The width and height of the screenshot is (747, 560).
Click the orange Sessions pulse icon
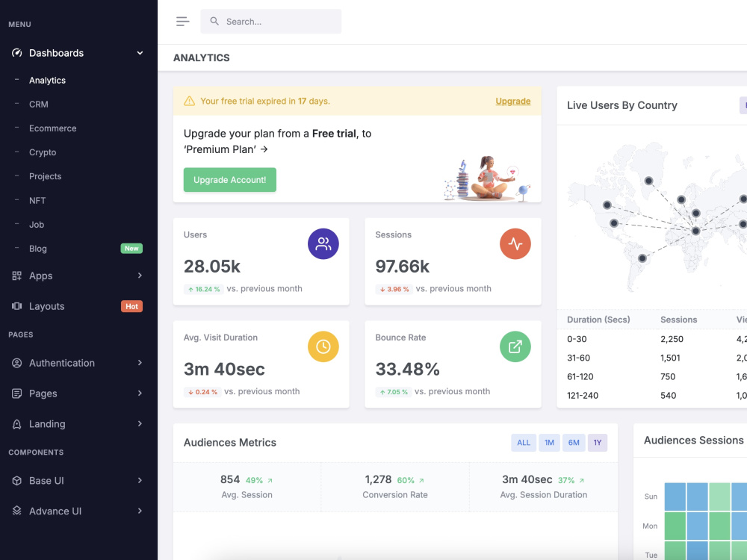pyautogui.click(x=515, y=244)
